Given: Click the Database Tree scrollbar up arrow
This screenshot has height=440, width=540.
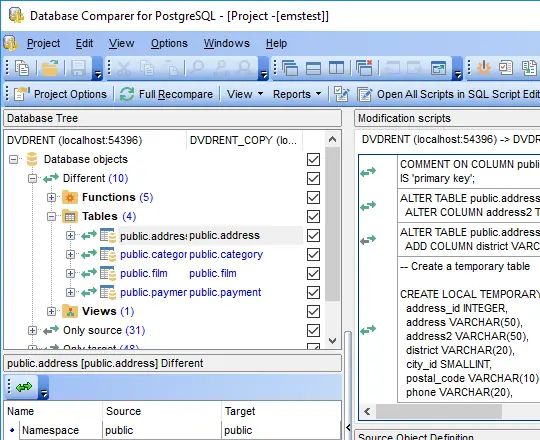Looking at the screenshot, I should 332,139.
